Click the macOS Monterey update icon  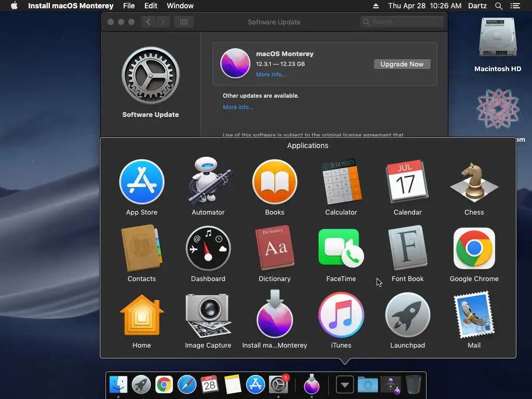pyautogui.click(x=235, y=63)
